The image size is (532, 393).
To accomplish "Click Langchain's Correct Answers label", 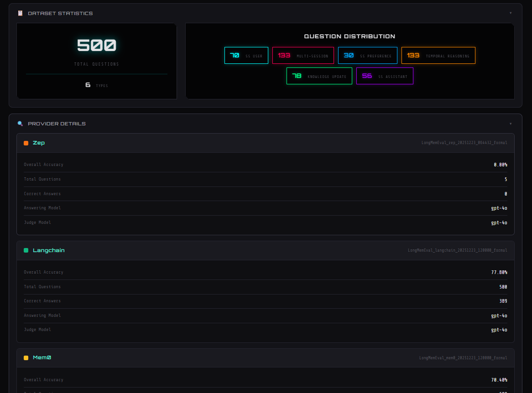I will 42,301.
